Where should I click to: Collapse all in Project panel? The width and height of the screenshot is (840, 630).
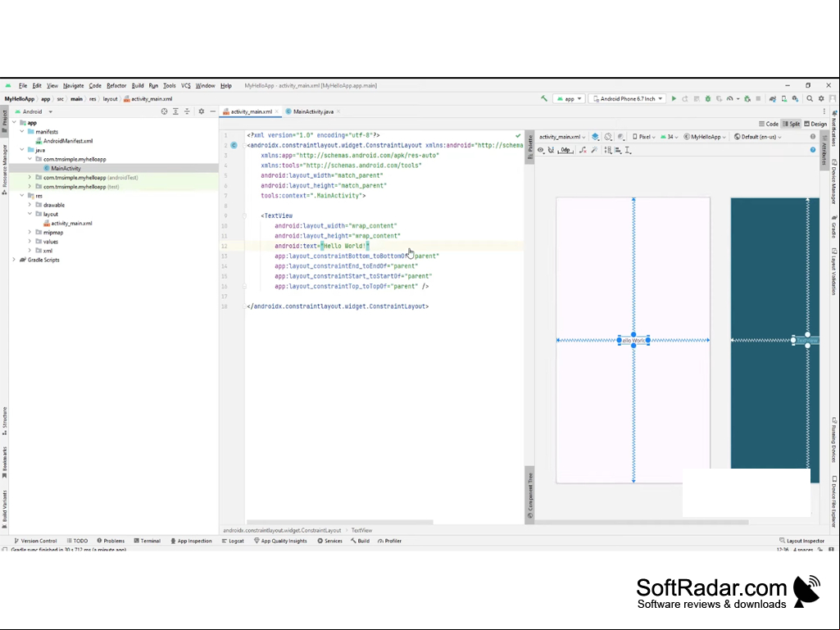tap(187, 111)
